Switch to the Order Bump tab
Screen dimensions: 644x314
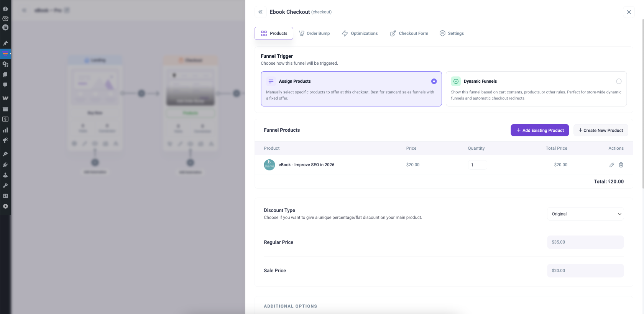point(314,33)
